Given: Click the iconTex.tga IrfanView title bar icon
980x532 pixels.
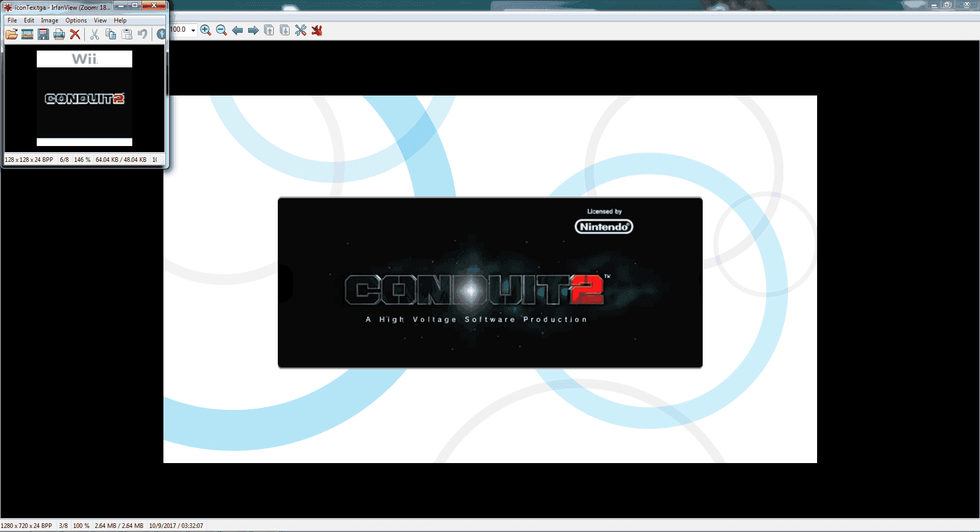Looking at the screenshot, I should pos(8,7).
